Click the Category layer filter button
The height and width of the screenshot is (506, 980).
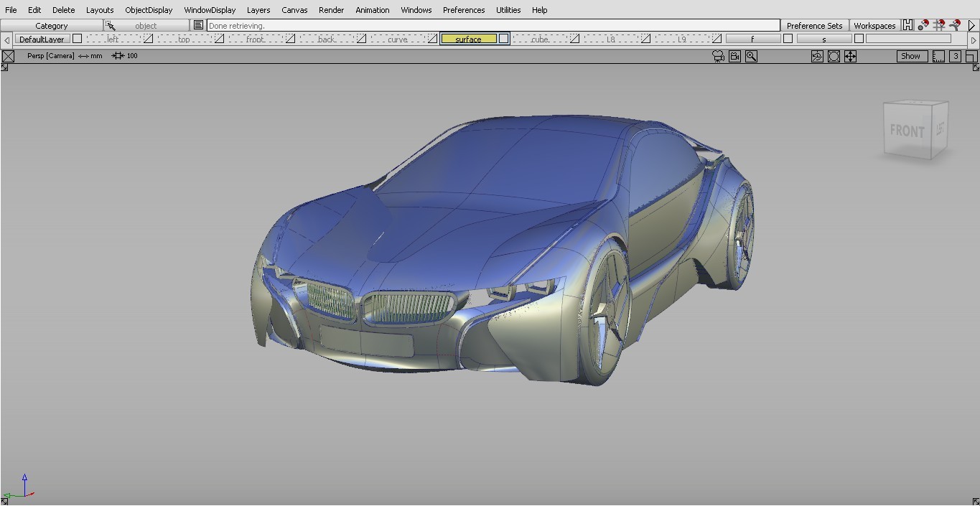52,25
